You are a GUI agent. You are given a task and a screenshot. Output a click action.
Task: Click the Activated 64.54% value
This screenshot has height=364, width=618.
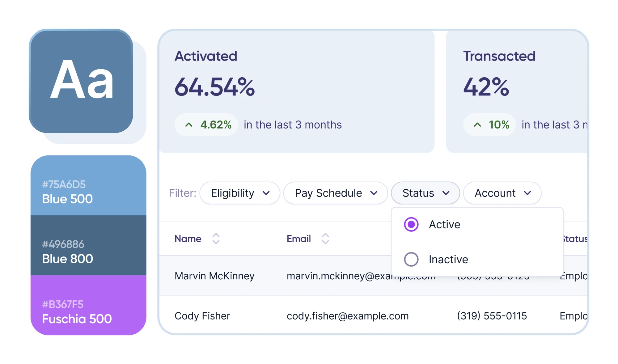pos(215,87)
